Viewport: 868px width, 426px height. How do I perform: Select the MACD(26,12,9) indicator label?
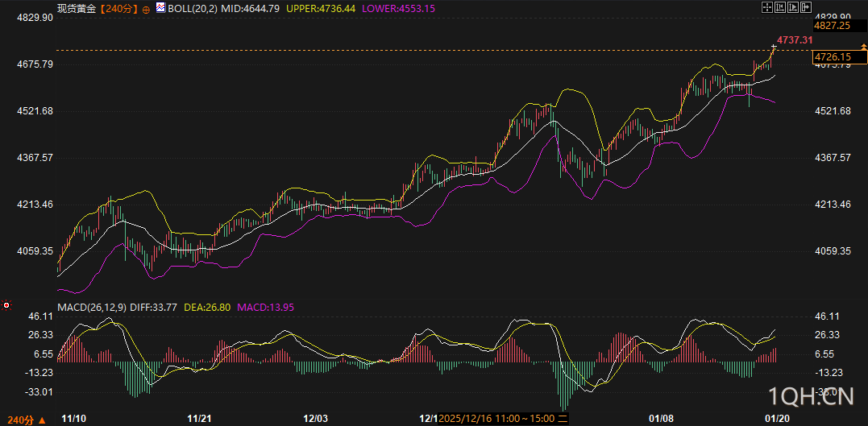(92, 306)
